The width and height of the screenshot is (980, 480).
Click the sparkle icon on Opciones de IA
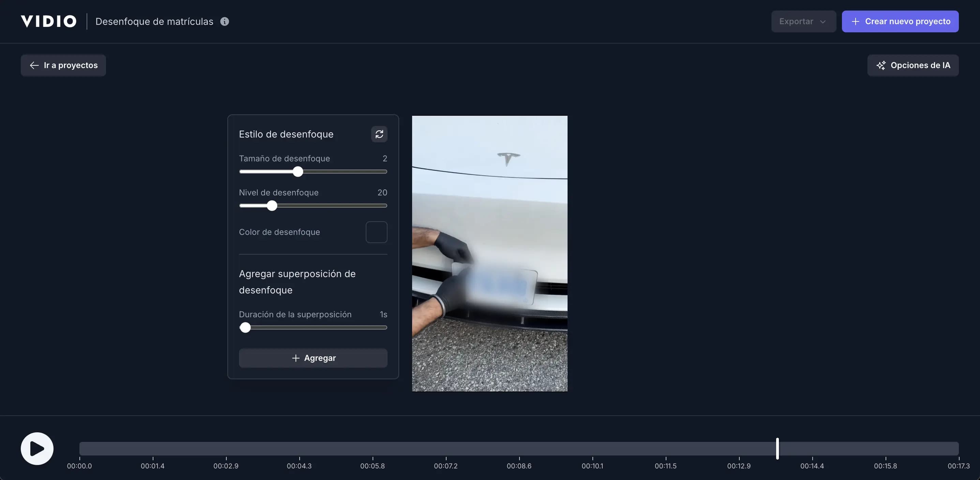881,65
